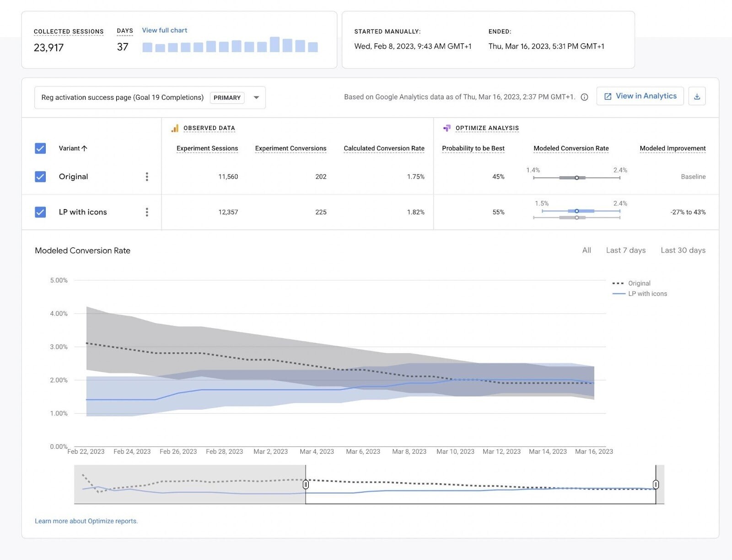Select the Last 30 days range

683,250
